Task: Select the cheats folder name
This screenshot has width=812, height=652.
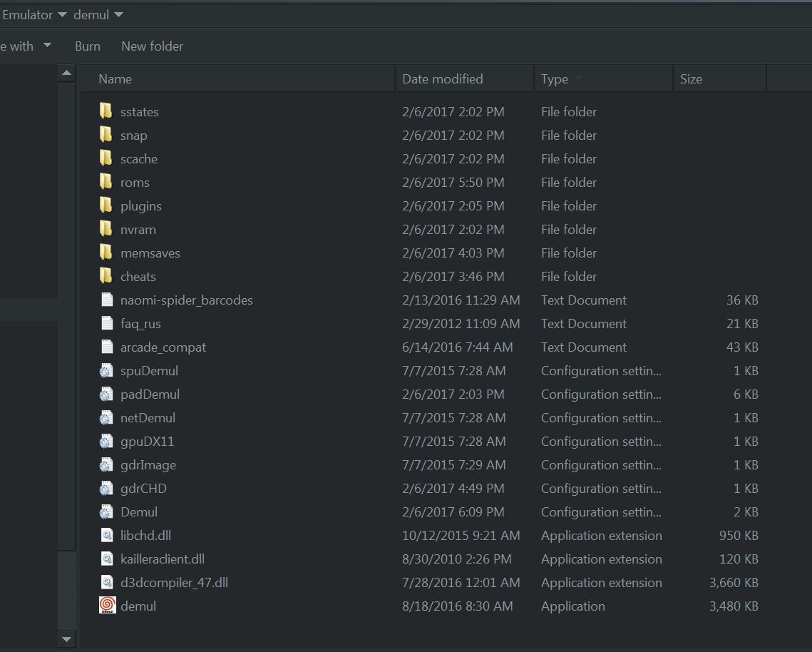Action: (x=138, y=277)
